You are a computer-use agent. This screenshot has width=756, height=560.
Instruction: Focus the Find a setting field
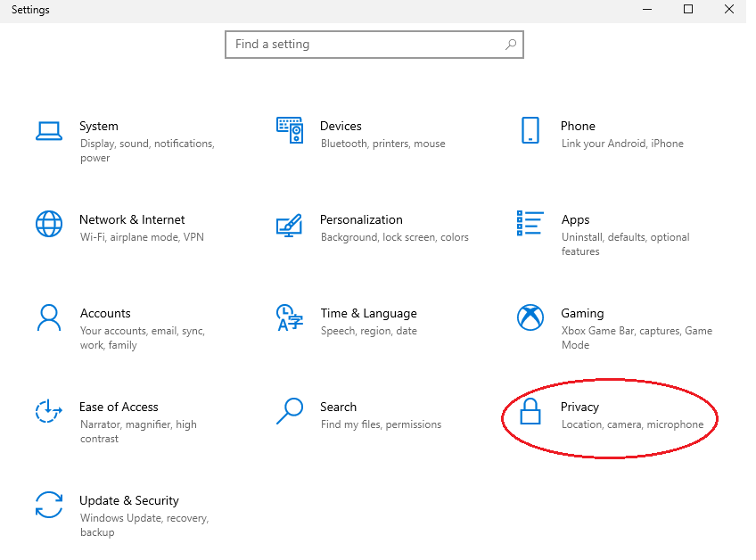(374, 45)
